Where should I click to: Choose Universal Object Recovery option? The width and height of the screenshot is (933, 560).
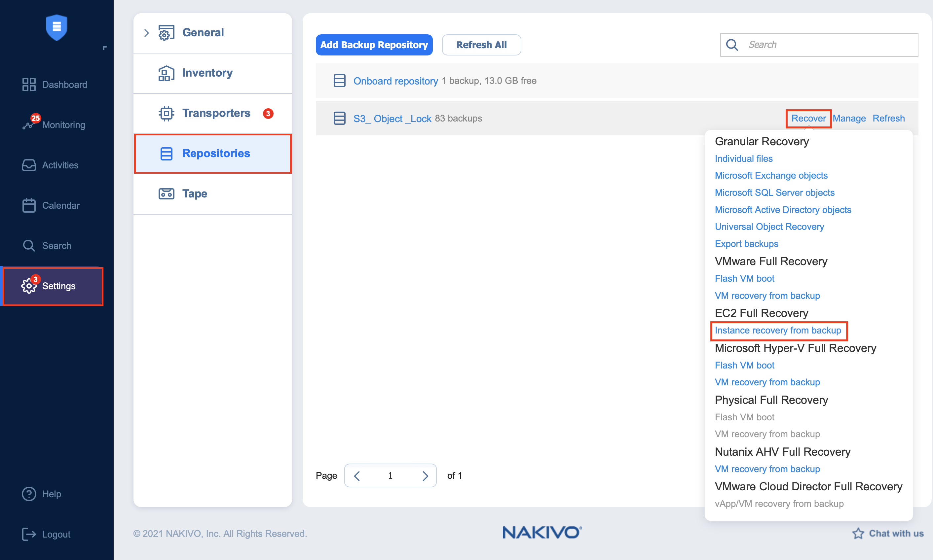(x=769, y=227)
